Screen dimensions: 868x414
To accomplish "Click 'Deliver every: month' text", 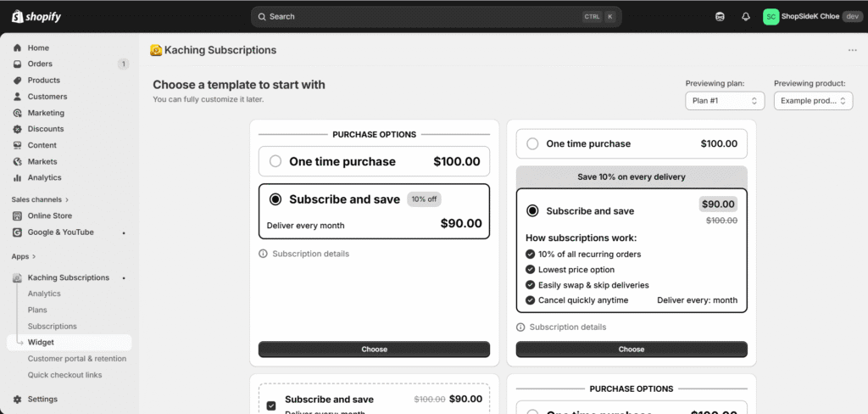I will click(698, 299).
